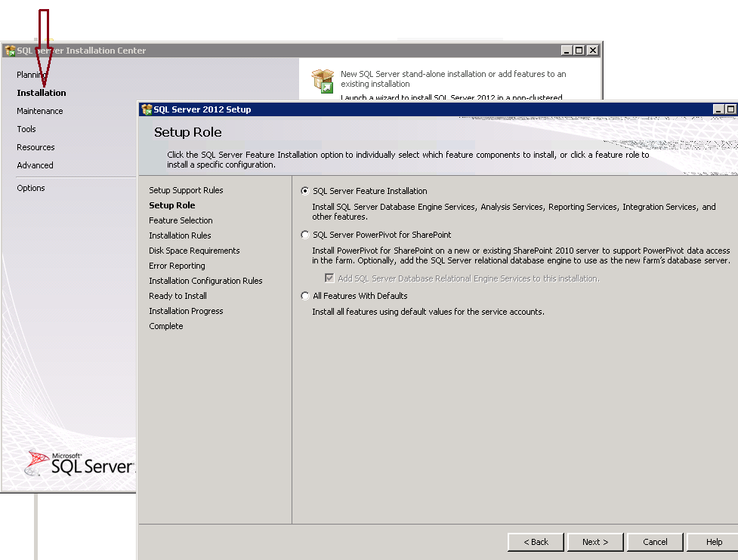This screenshot has height=560, width=738.
Task: Open Options section in Installation Center
Action: point(31,188)
